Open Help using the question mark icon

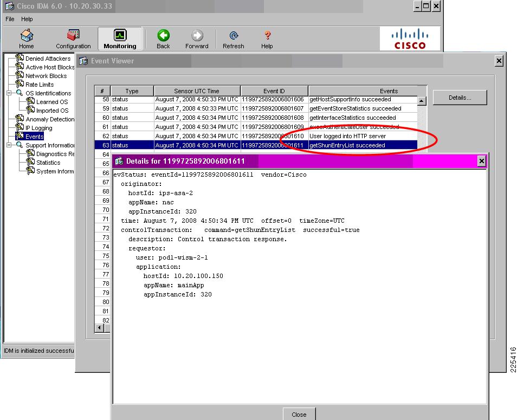(267, 35)
